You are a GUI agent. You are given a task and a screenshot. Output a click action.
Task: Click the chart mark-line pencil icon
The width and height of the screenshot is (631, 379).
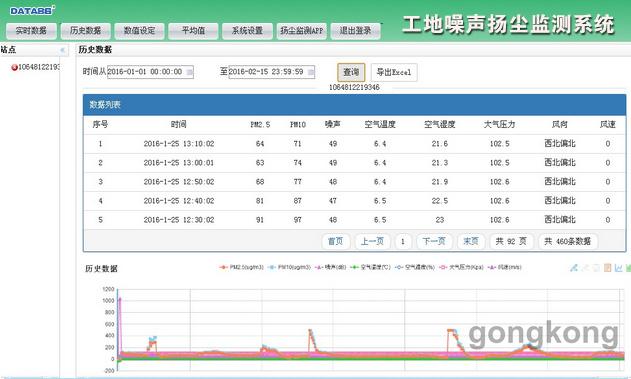(x=574, y=268)
